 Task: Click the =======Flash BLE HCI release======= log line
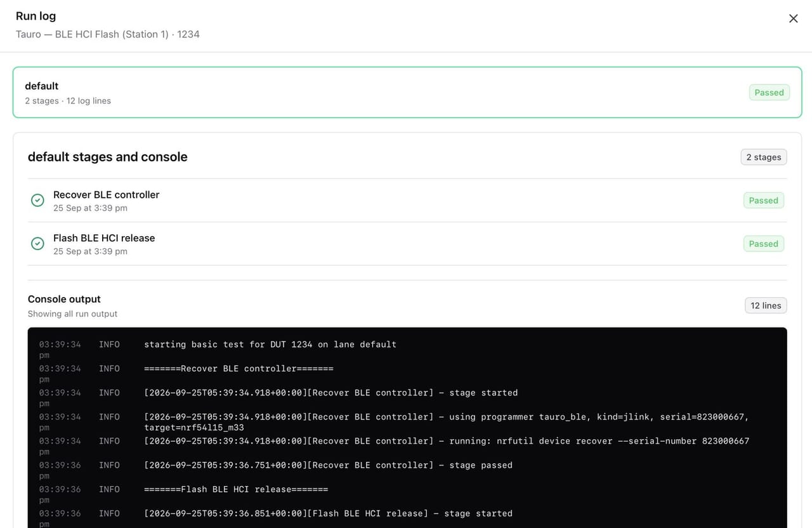[236, 489]
